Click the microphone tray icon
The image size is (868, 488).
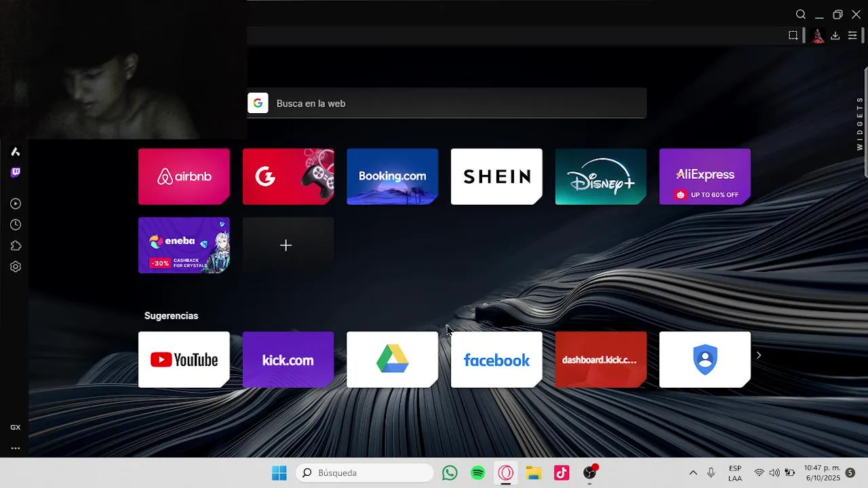pos(711,473)
